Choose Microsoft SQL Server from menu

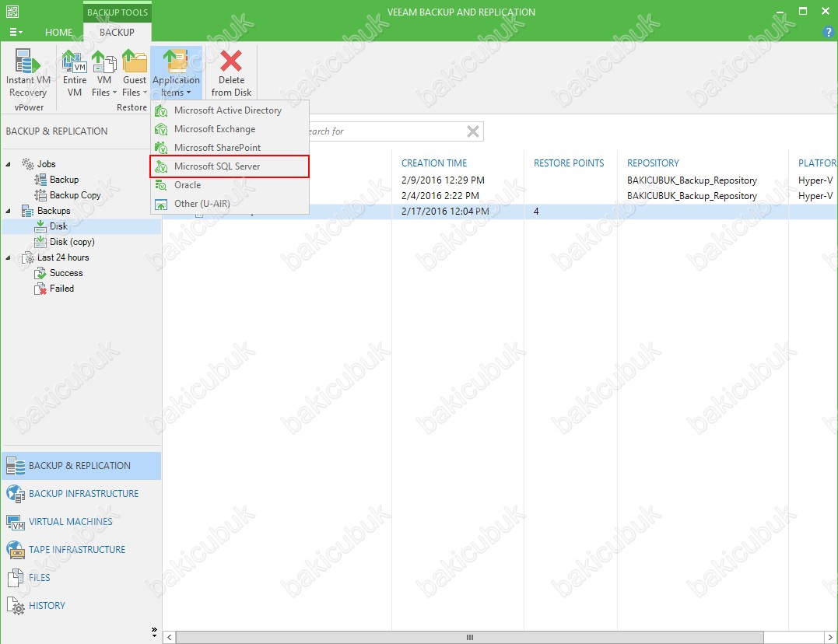230,166
